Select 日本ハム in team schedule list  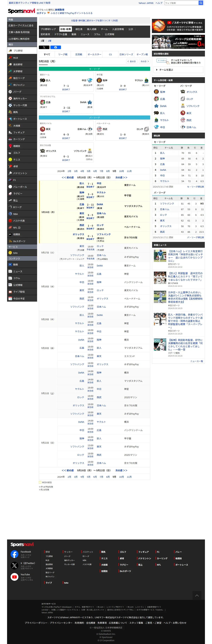point(191,127)
